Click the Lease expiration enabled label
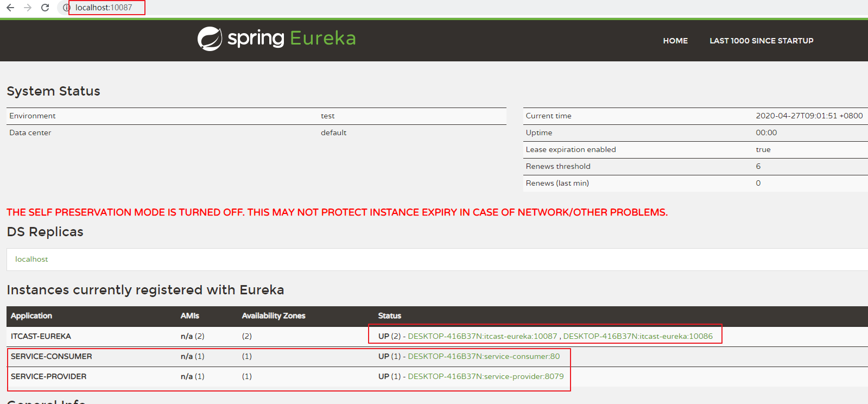The width and height of the screenshot is (868, 404). pyautogui.click(x=571, y=150)
